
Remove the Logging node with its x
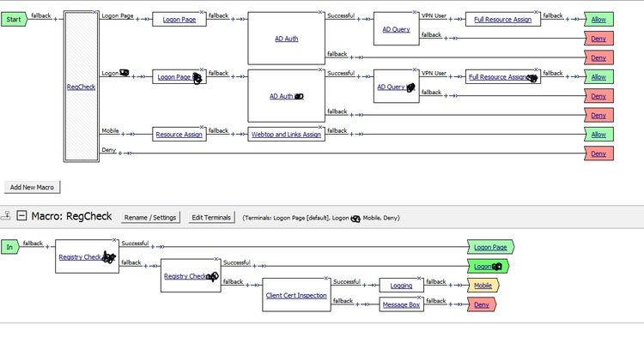coord(419,279)
